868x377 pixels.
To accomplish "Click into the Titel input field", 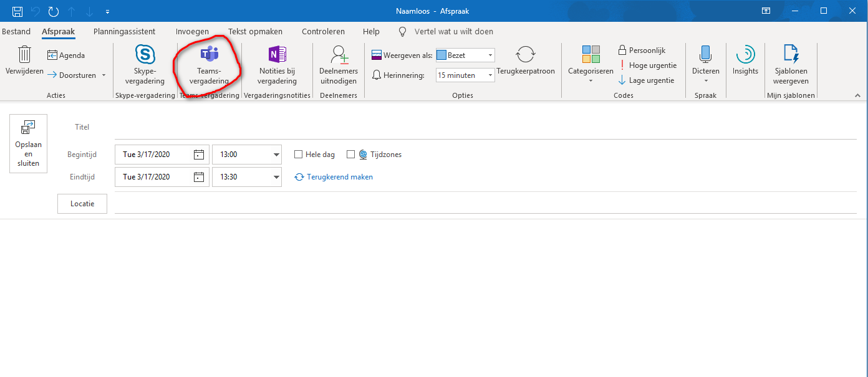I will tap(480, 127).
